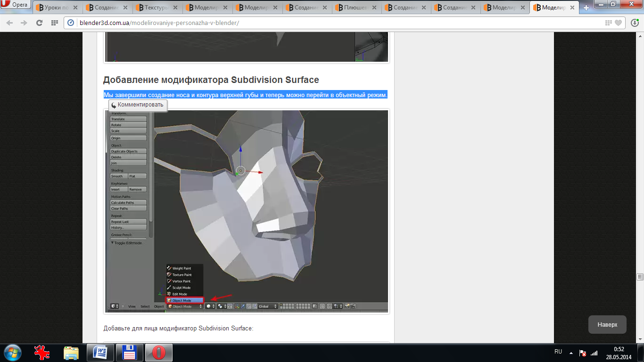
Task: Open viewport shading sphere dropdown in Blender
Action: (210, 306)
